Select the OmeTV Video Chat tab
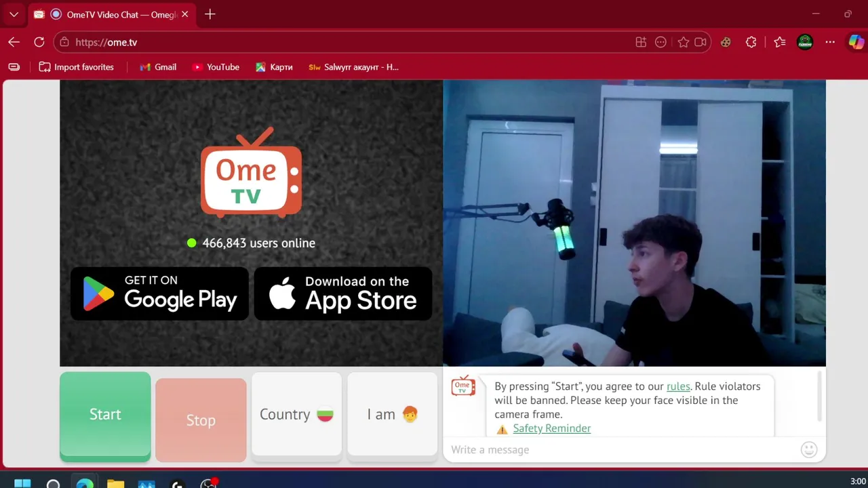 click(111, 14)
